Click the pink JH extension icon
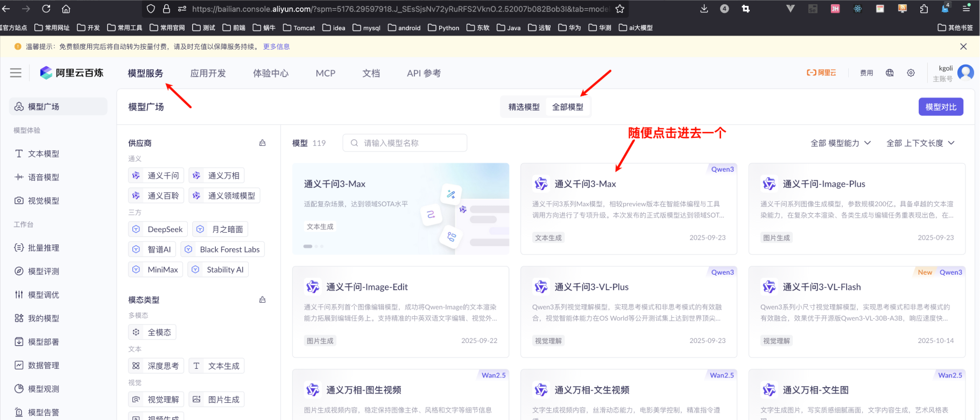980x420 pixels. (x=835, y=9)
